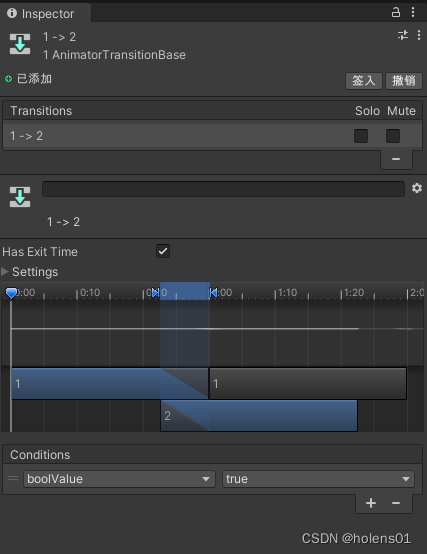427x554 pixels.
Task: Toggle Solo checkbox for 1 -> 2
Action: pyautogui.click(x=361, y=136)
